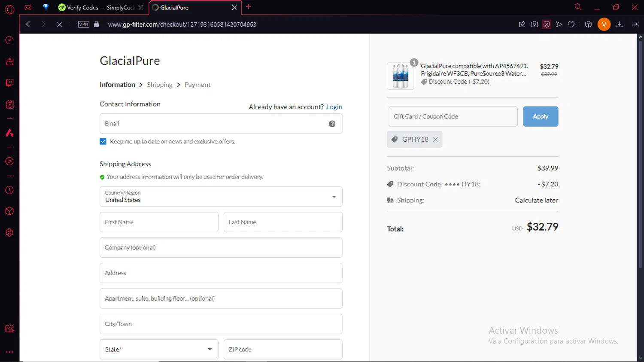
Task: Open the three-dots sidebar more options
Action: click(9, 352)
